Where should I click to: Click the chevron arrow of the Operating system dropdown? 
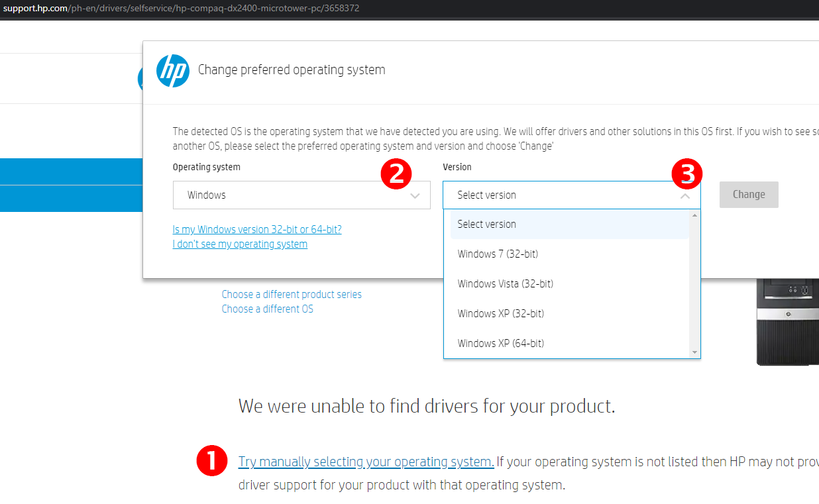coord(415,196)
